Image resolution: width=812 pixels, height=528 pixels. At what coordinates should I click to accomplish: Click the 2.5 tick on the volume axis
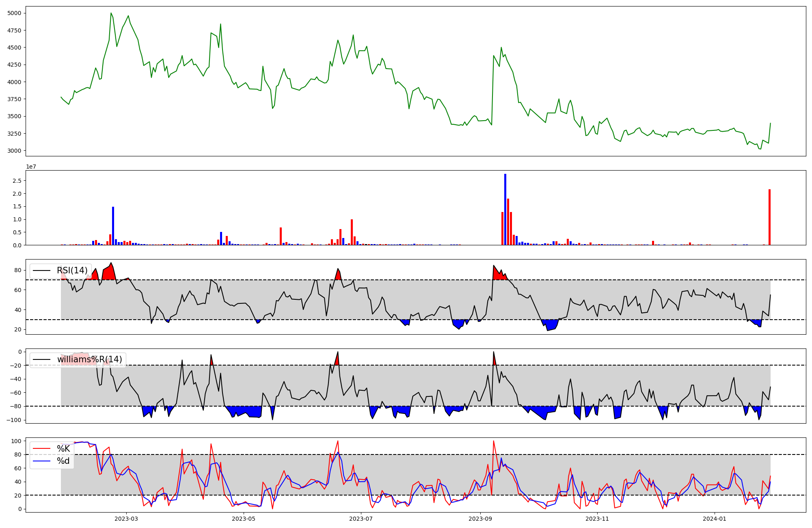tap(17, 181)
